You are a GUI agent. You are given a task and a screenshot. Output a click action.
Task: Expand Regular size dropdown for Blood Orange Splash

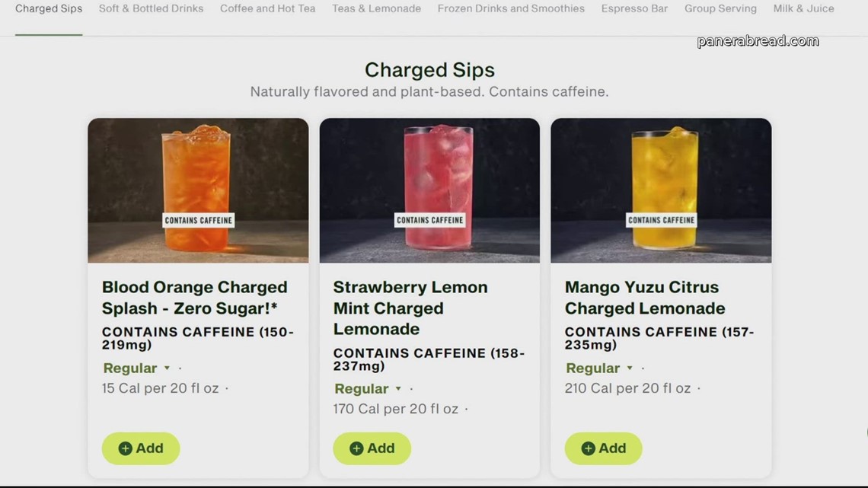(137, 368)
